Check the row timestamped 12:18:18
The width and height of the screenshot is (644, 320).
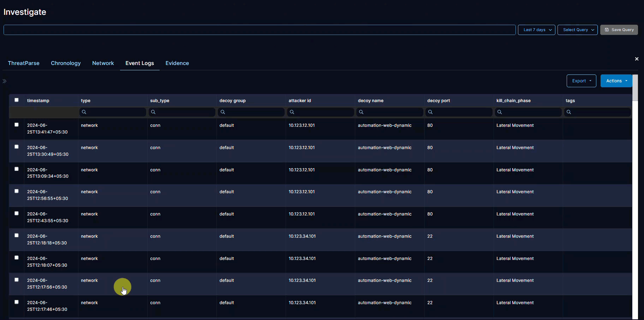16,235
